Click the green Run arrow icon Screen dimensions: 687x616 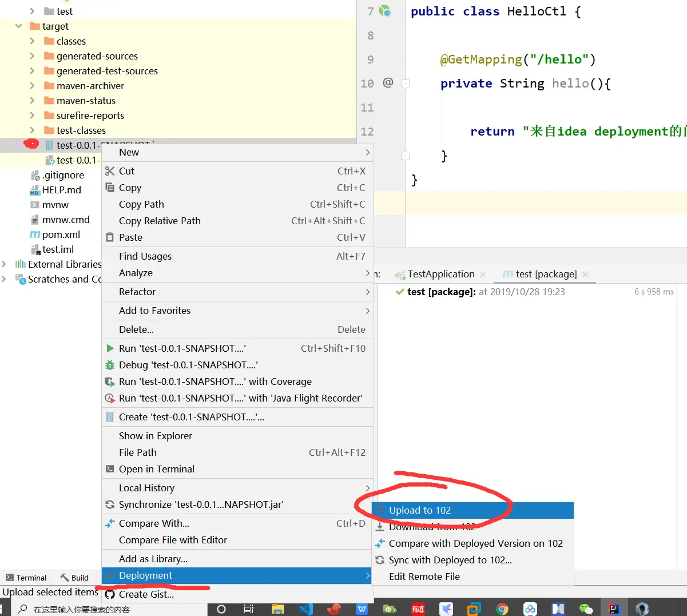pyautogui.click(x=110, y=348)
